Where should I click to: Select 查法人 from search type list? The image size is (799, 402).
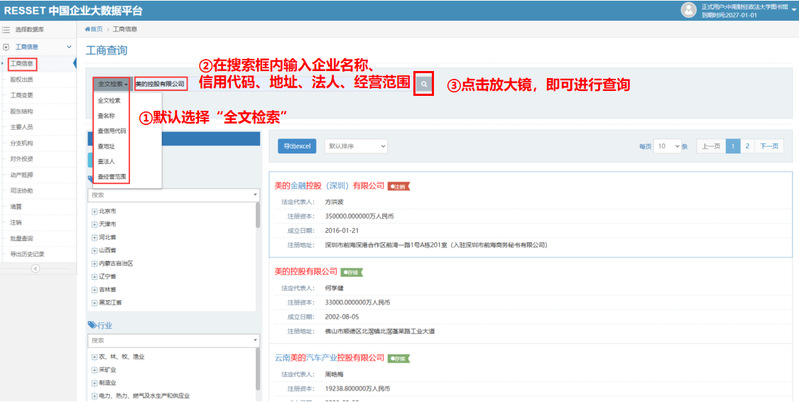(106, 160)
